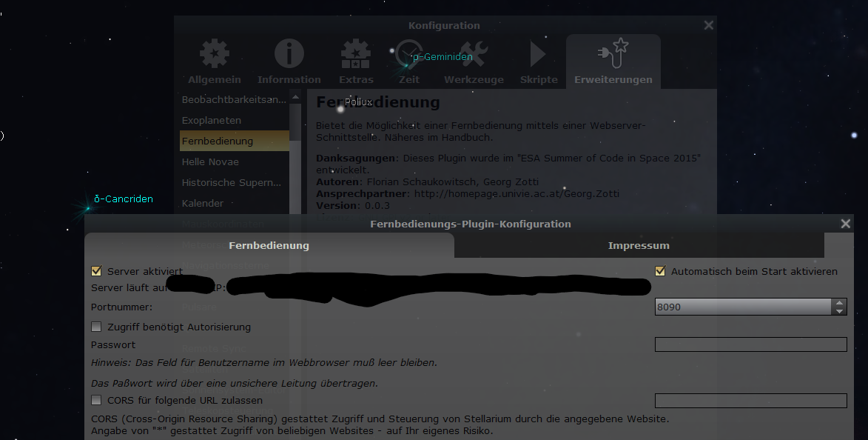868x440 pixels.
Task: Increase the Portnummer with up arrow
Action: [839, 302]
